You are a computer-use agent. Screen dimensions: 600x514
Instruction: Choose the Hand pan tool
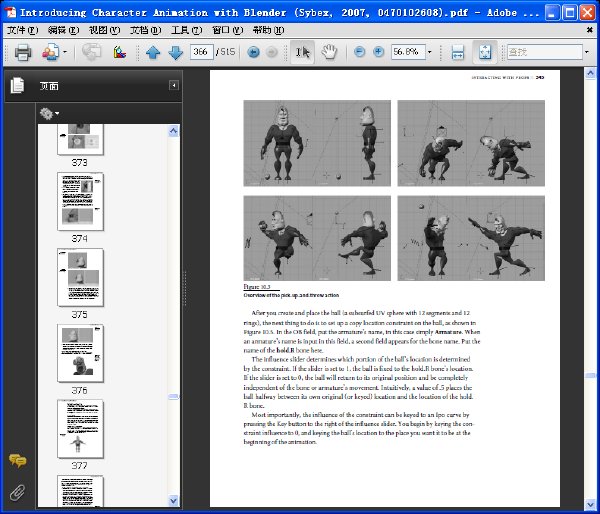tap(329, 52)
